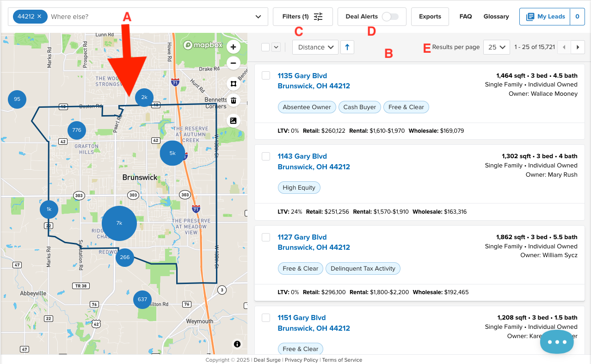Click the 2k property cluster on map

(144, 97)
